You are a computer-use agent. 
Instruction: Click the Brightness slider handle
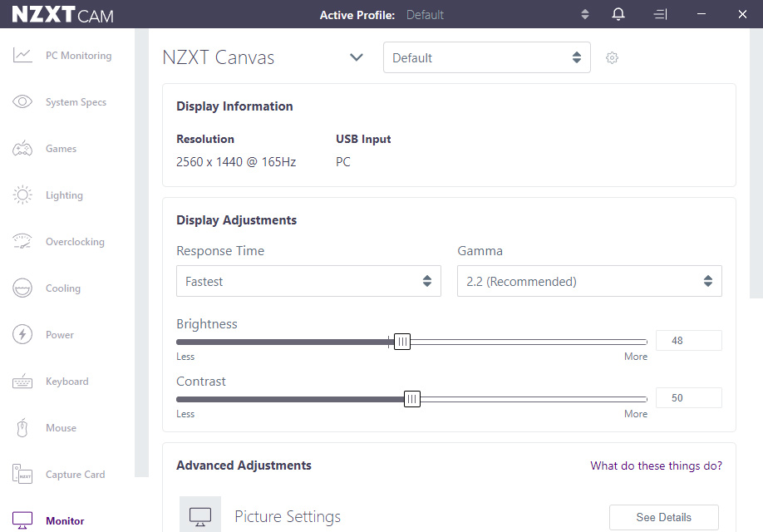(x=402, y=342)
